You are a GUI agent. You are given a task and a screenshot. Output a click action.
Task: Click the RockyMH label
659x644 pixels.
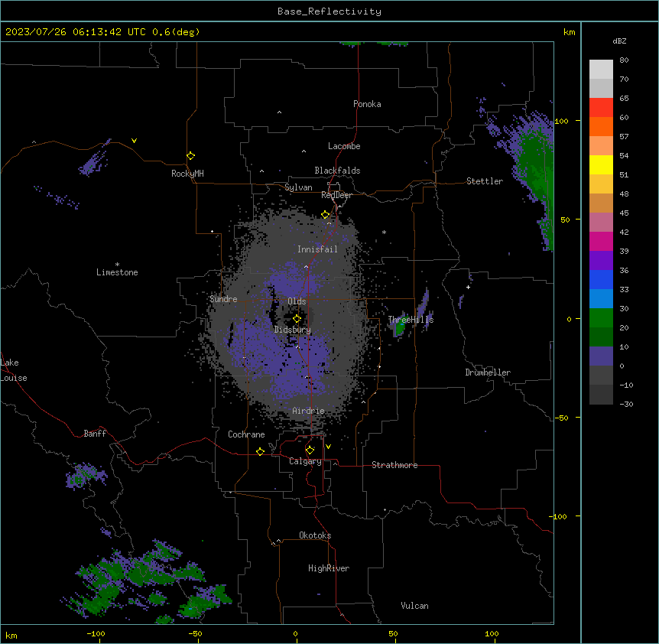coord(187,174)
